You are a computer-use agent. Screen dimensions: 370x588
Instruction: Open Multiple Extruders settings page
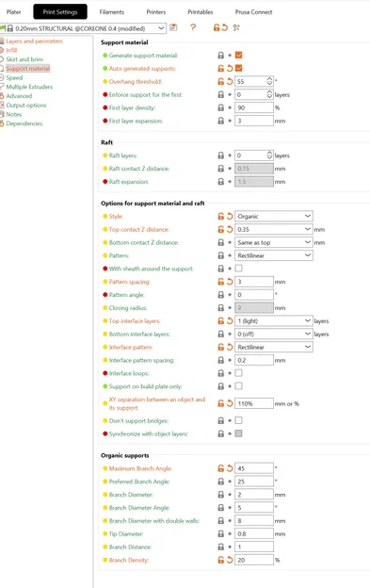tap(29, 87)
